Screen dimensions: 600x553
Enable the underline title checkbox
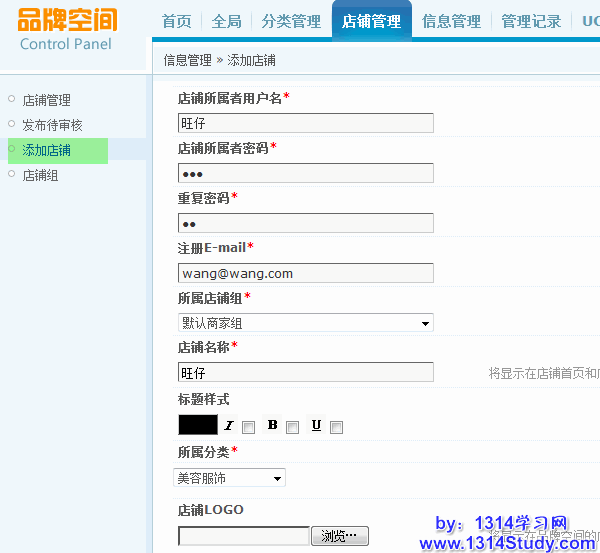point(337,427)
